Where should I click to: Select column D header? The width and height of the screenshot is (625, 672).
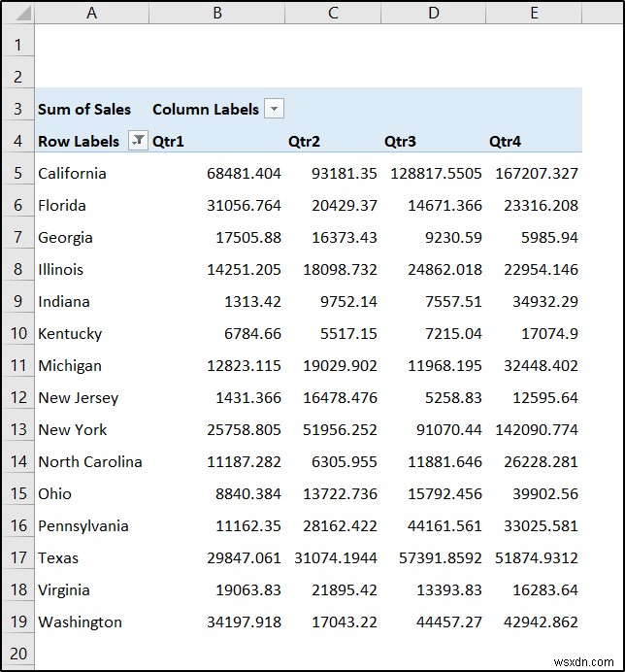(433, 14)
